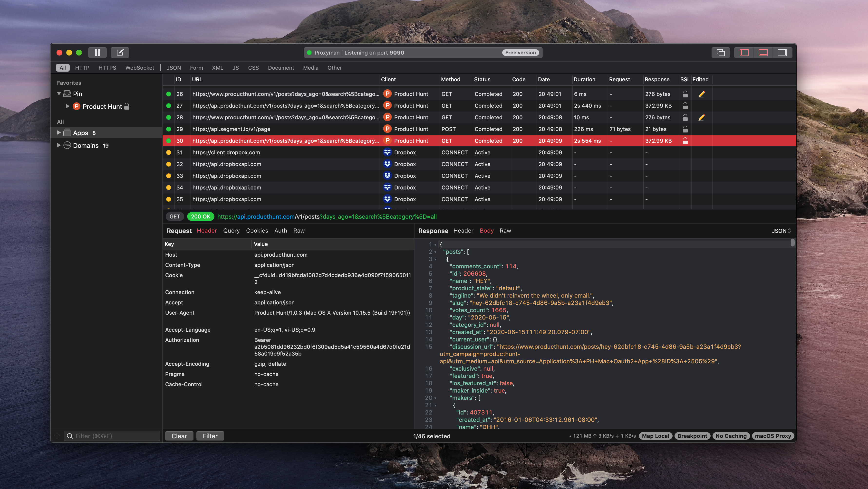Viewport: 868px width, 489px height.
Task: Click edited pencil icon on request 26
Action: 702,94
